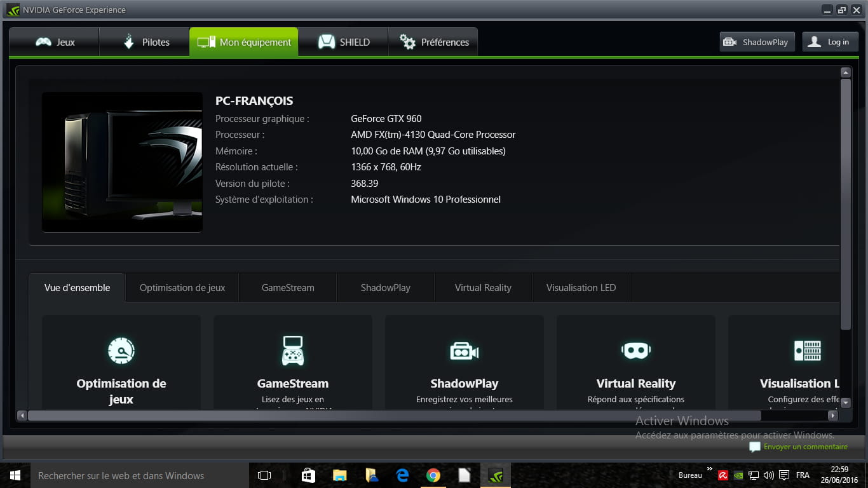
Task: Open the SHIELD tab
Action: 344,43
